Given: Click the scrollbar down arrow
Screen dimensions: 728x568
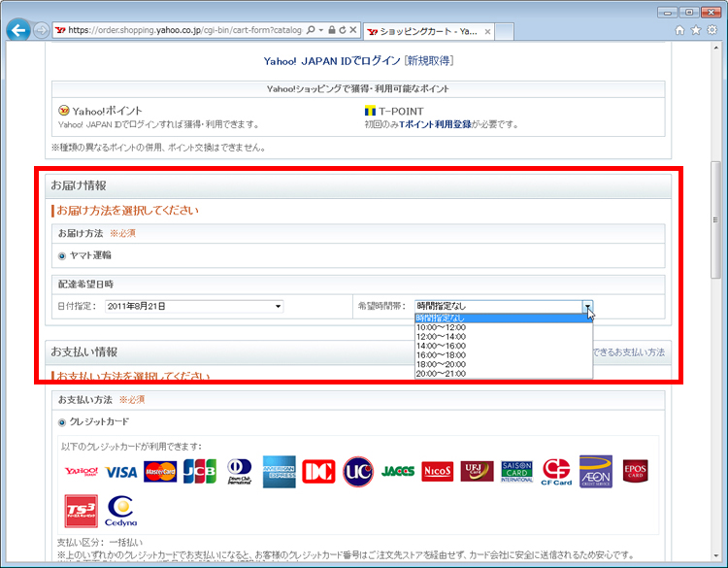Looking at the screenshot, I should [715, 555].
